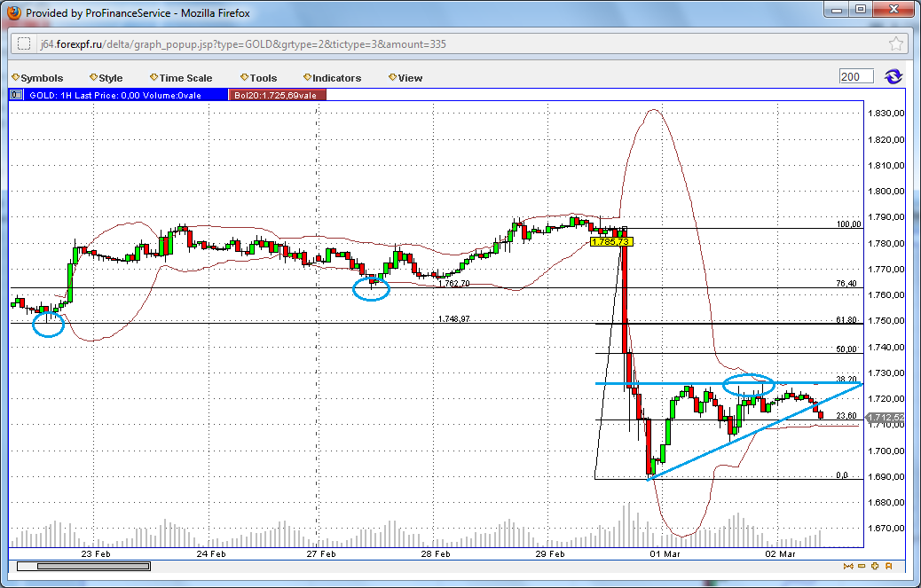Click the 1.670,00 price axis label

point(886,529)
